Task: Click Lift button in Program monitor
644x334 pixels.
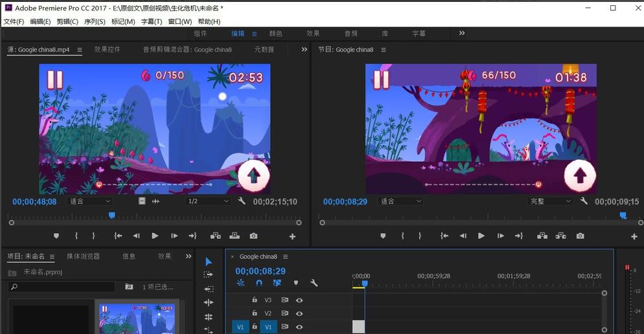Action: [542, 236]
